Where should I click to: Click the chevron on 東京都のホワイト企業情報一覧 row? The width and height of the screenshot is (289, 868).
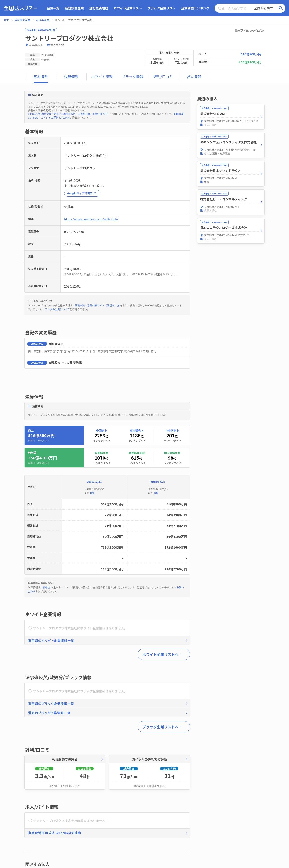(x=187, y=641)
